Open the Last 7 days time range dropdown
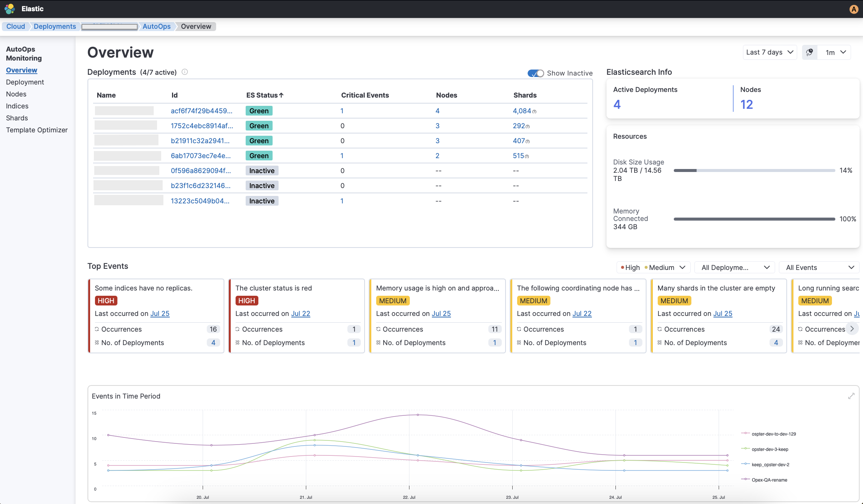This screenshot has height=504, width=863. coord(770,52)
